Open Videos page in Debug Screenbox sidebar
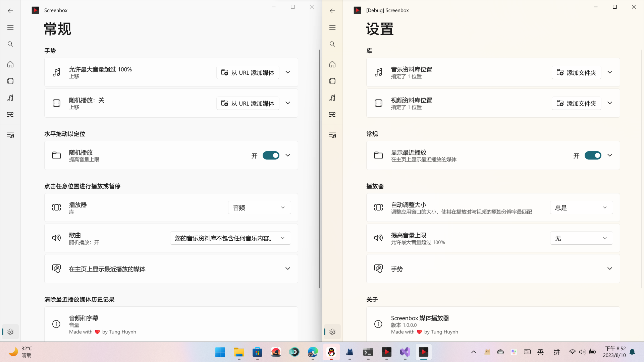The height and width of the screenshot is (362, 644). pos(332,81)
